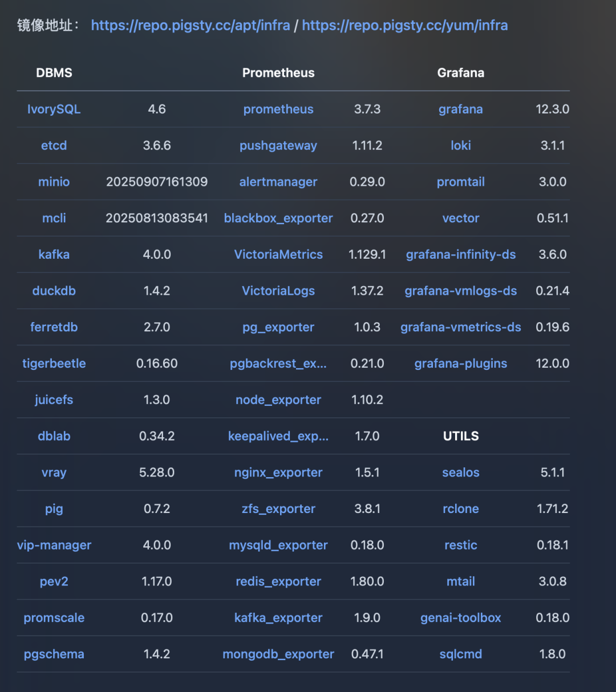Open the loki link
Screen dimensions: 616x692
tap(461, 146)
